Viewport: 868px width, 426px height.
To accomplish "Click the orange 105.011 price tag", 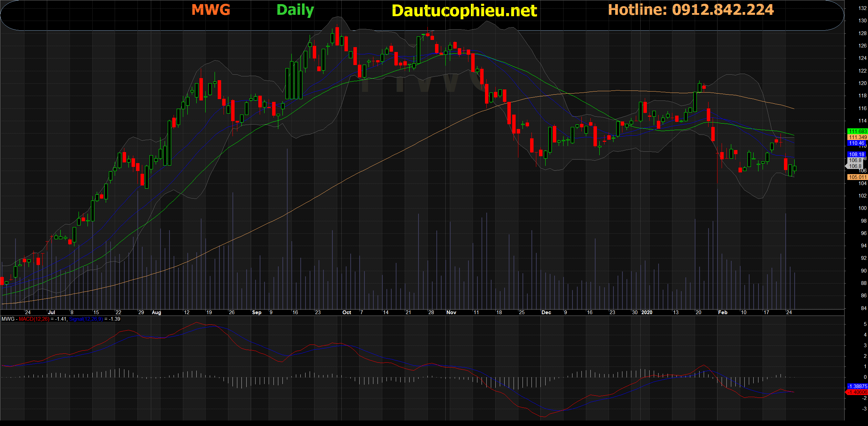I will tap(857, 177).
